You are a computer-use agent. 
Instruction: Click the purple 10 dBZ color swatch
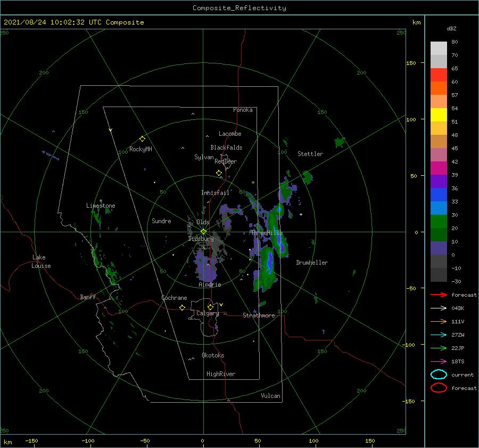point(439,248)
